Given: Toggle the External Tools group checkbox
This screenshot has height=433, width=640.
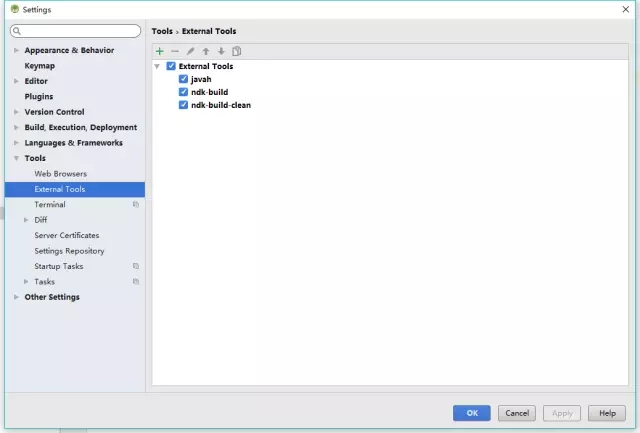Looking at the screenshot, I should point(171,66).
